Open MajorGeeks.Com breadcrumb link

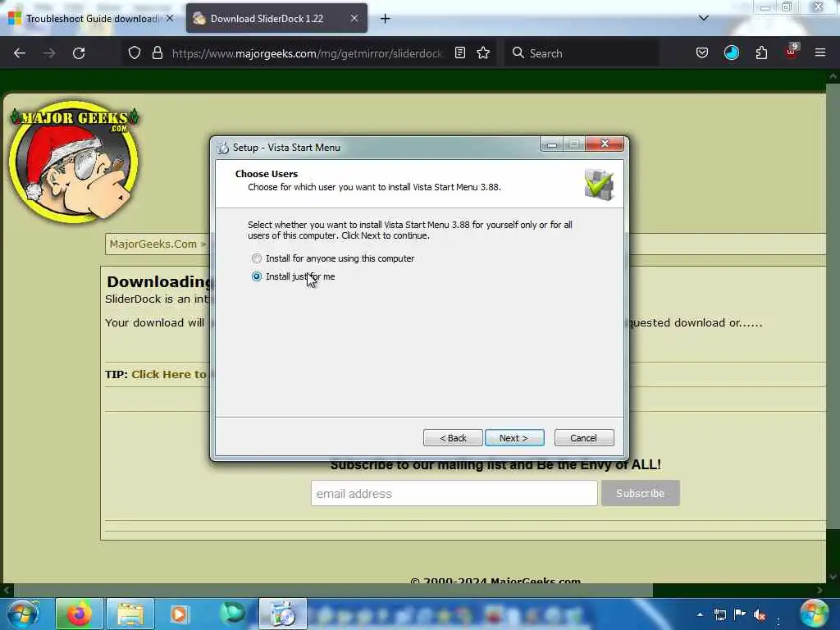coord(153,244)
